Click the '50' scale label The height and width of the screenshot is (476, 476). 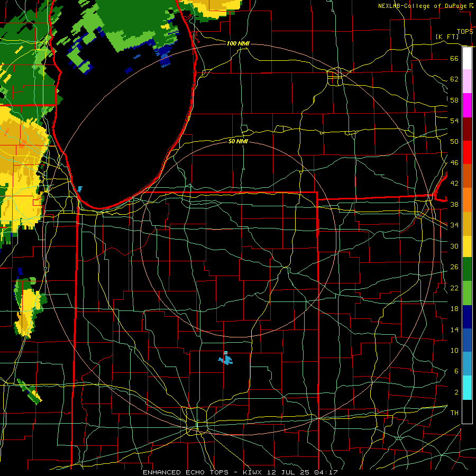tap(454, 142)
